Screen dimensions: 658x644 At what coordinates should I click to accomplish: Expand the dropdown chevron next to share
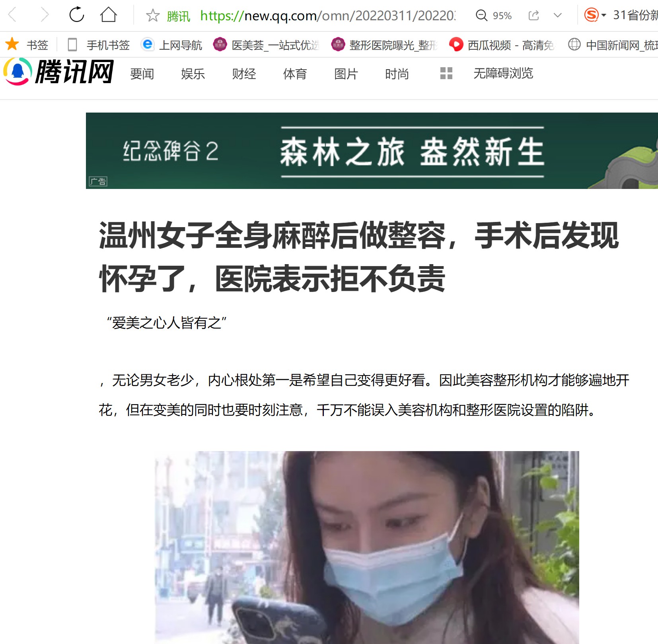tap(558, 16)
